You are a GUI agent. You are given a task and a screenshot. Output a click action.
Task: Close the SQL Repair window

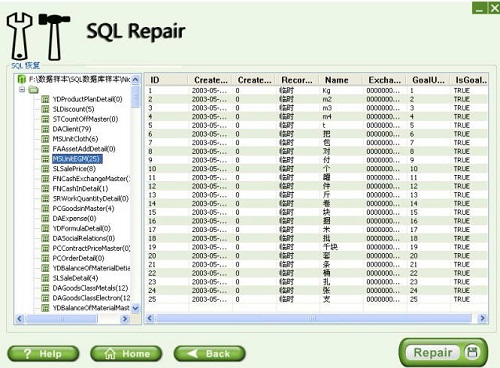coord(494,8)
